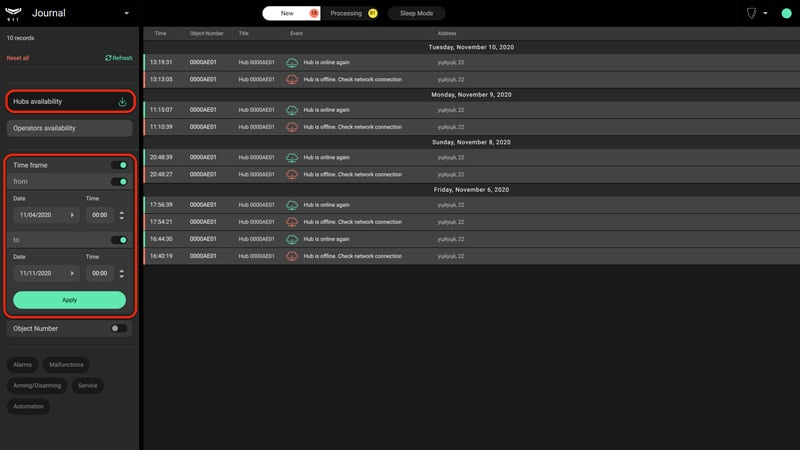Adjust the 'to' time stepper arrows
This screenshot has width=800, height=450.
pyautogui.click(x=121, y=273)
